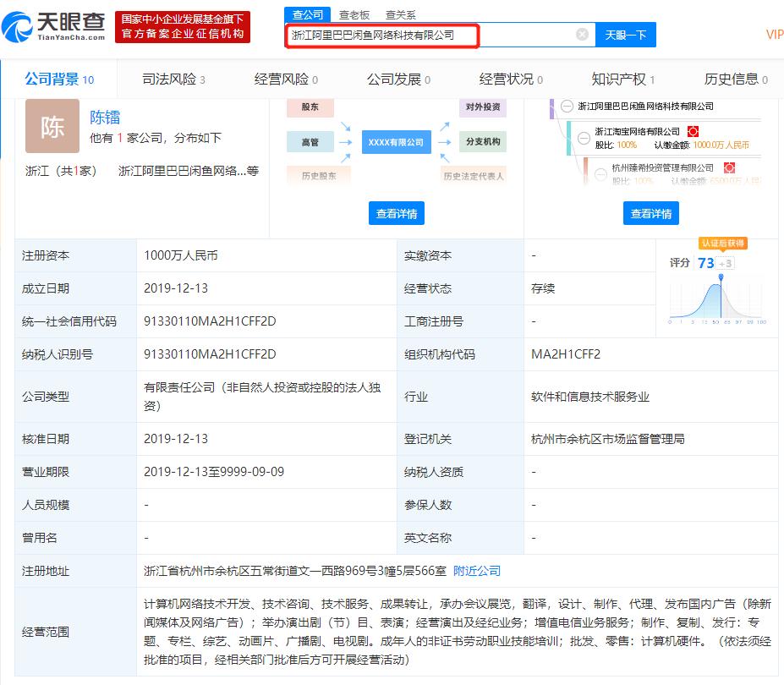This screenshot has width=784, height=685.
Task: Open the 查关系 search option
Action: pyautogui.click(x=398, y=14)
